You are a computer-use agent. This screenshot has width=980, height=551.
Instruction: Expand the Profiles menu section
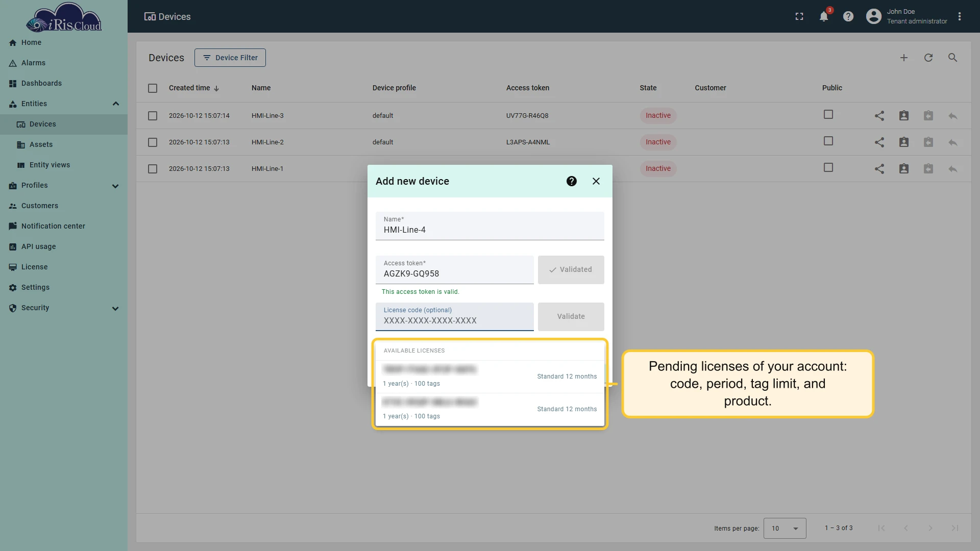point(115,186)
